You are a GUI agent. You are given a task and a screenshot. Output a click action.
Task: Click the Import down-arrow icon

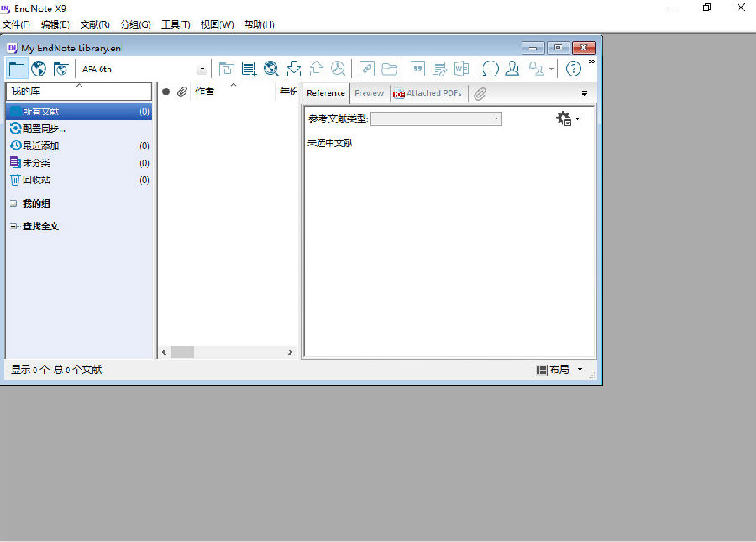pos(294,69)
